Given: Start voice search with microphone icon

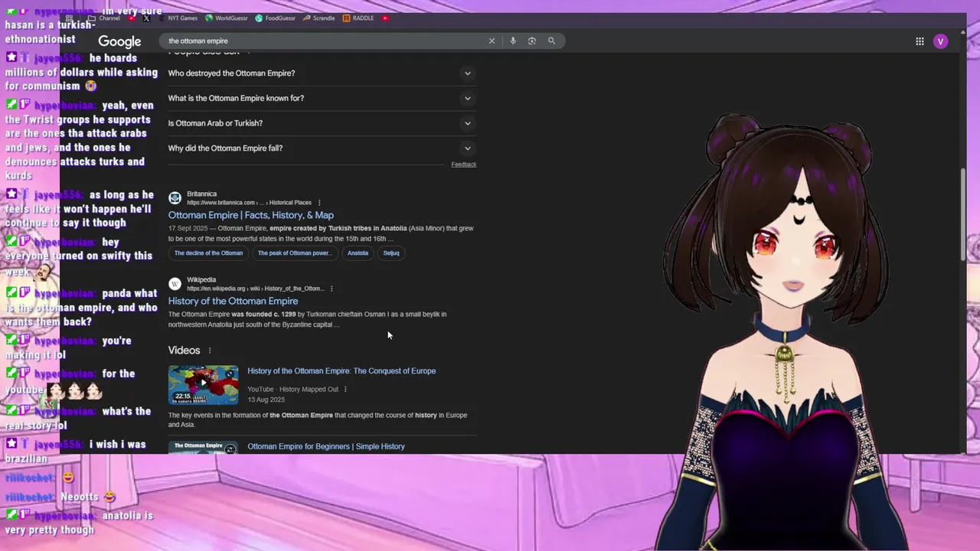Looking at the screenshot, I should [513, 41].
